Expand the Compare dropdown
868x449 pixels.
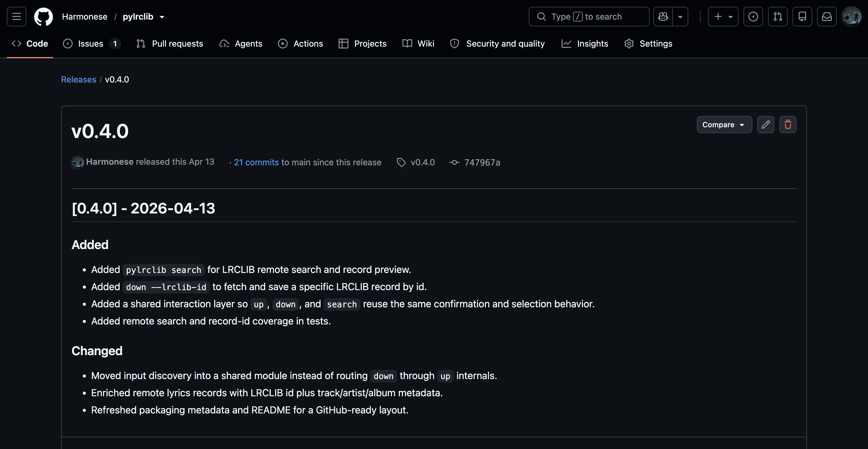coord(724,125)
